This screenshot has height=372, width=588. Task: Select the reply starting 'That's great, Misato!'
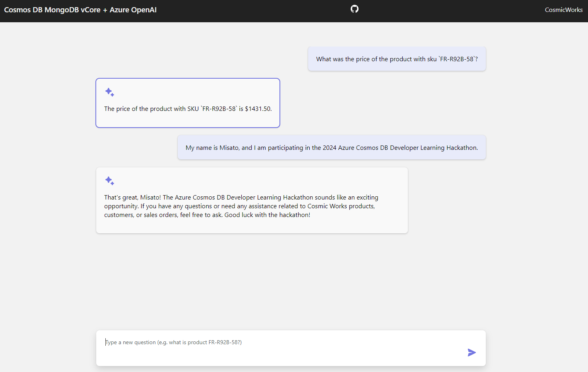[252, 200]
